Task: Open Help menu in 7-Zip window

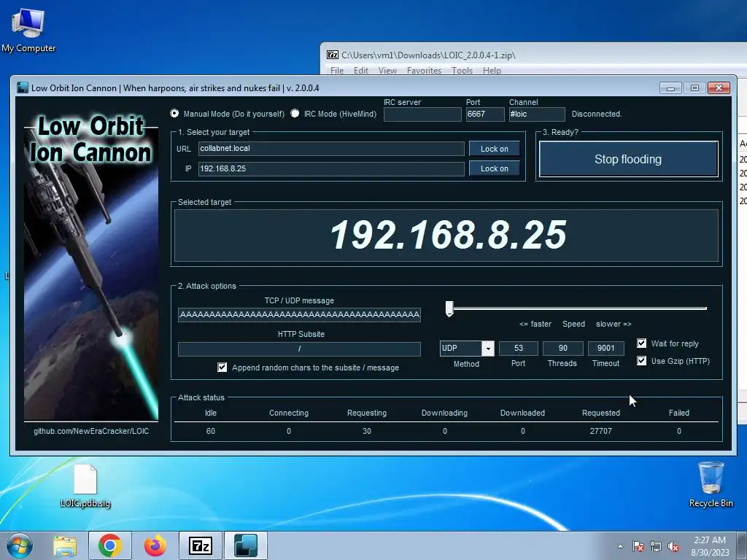Action: point(492,71)
